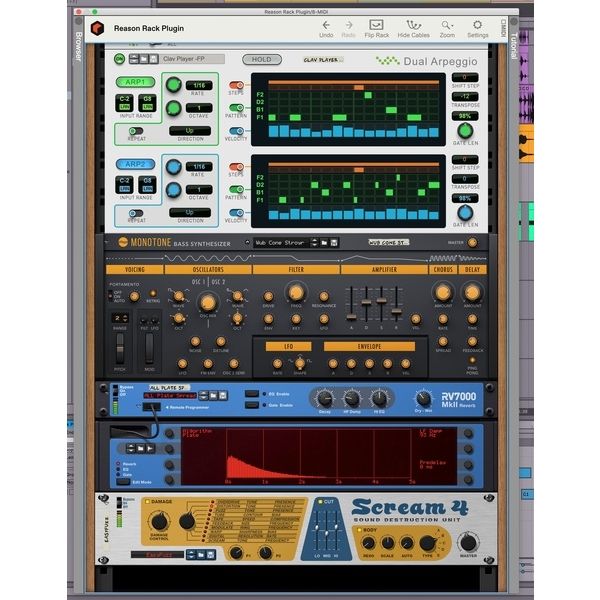Enable the Scream 4 Damage section

(147, 501)
